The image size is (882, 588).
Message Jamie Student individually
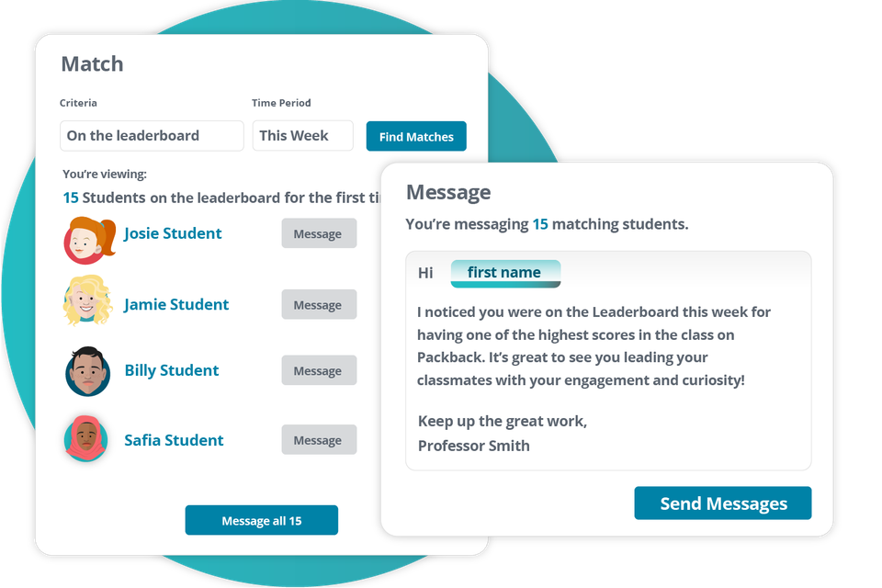pos(318,305)
